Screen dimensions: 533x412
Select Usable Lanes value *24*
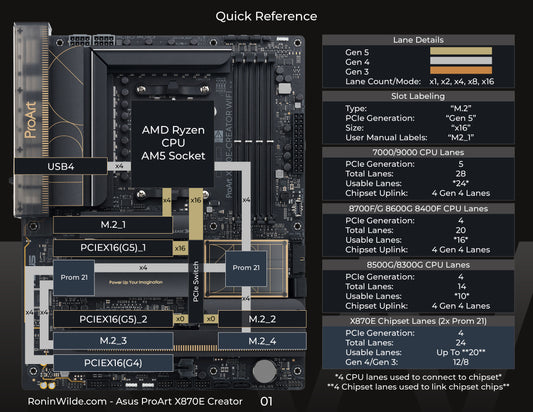[x=461, y=184]
